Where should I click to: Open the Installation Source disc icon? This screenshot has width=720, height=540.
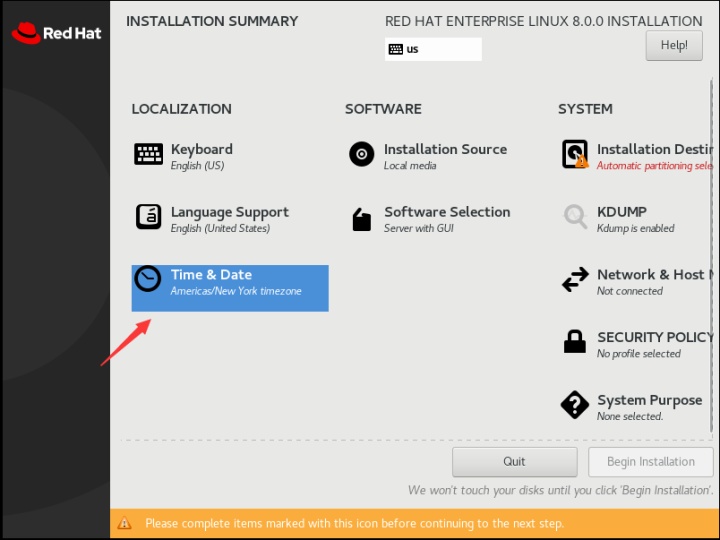[361, 154]
